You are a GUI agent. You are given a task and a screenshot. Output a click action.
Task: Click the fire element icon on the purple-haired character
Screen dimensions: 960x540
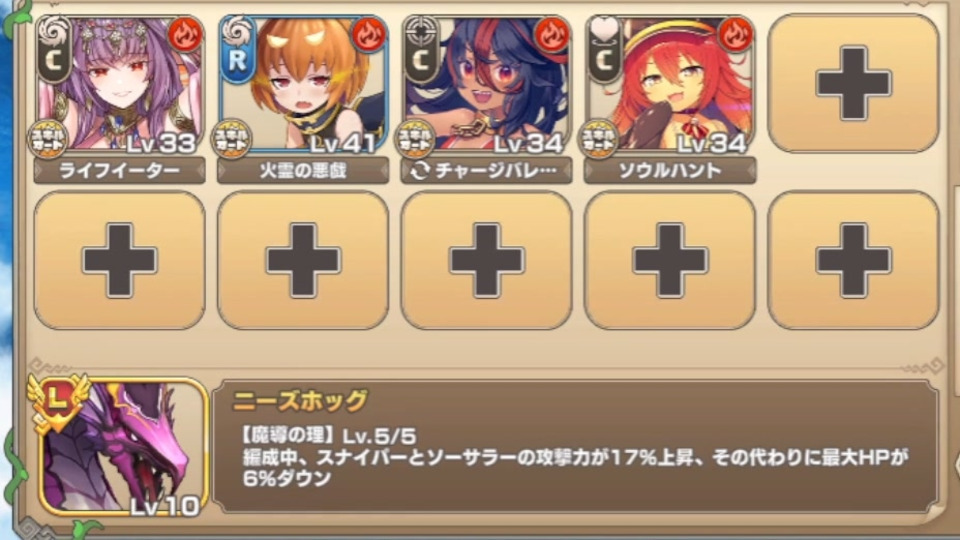click(x=186, y=36)
